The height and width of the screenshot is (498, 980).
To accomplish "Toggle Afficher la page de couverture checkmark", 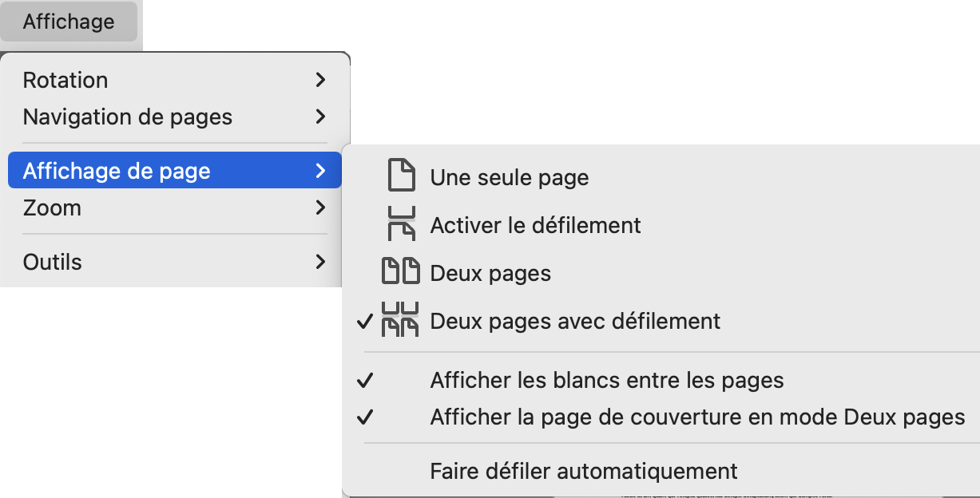I will (365, 417).
